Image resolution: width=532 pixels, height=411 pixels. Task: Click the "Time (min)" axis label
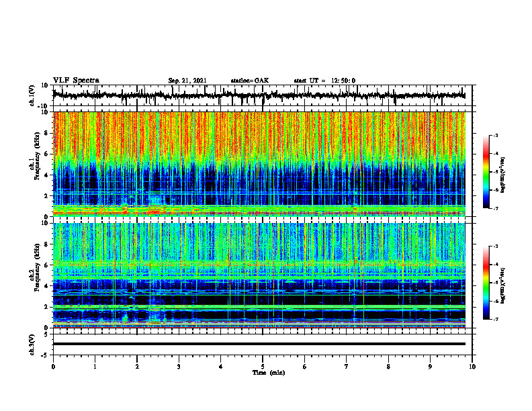[269, 373]
